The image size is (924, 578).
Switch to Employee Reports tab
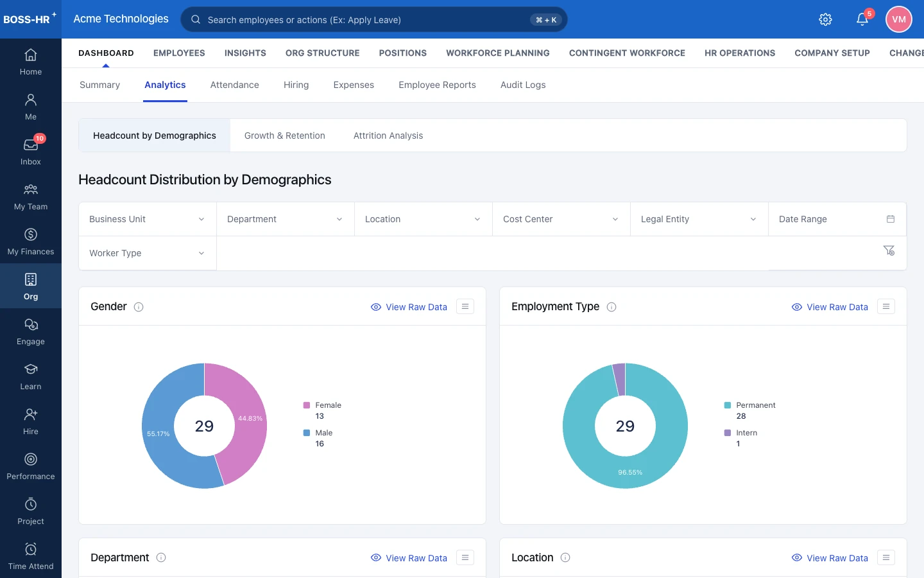[437, 85]
